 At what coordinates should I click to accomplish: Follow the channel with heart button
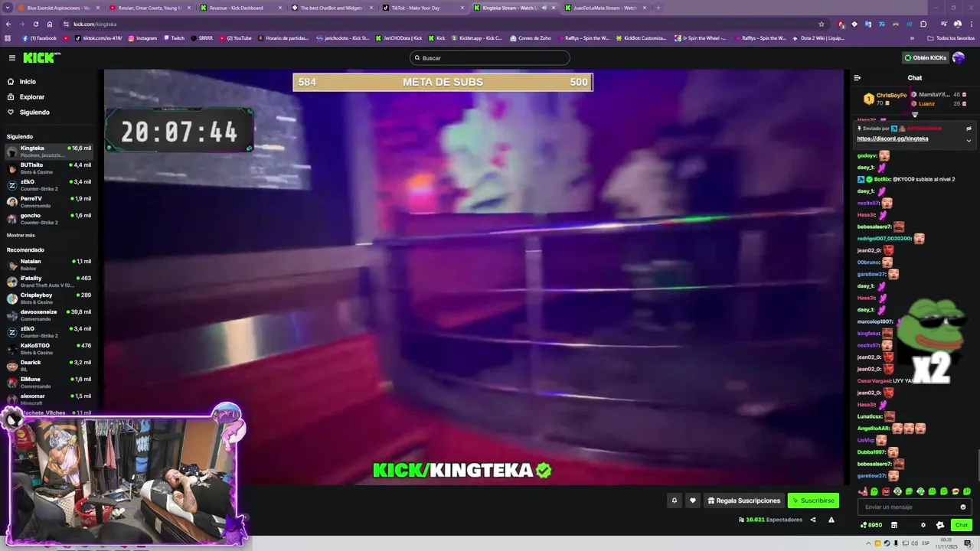click(x=693, y=500)
